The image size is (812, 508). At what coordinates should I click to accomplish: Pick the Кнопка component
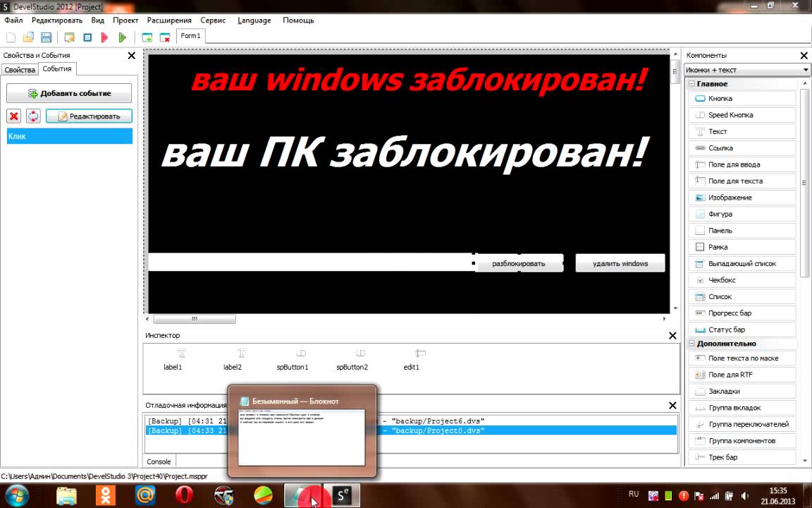(x=742, y=99)
